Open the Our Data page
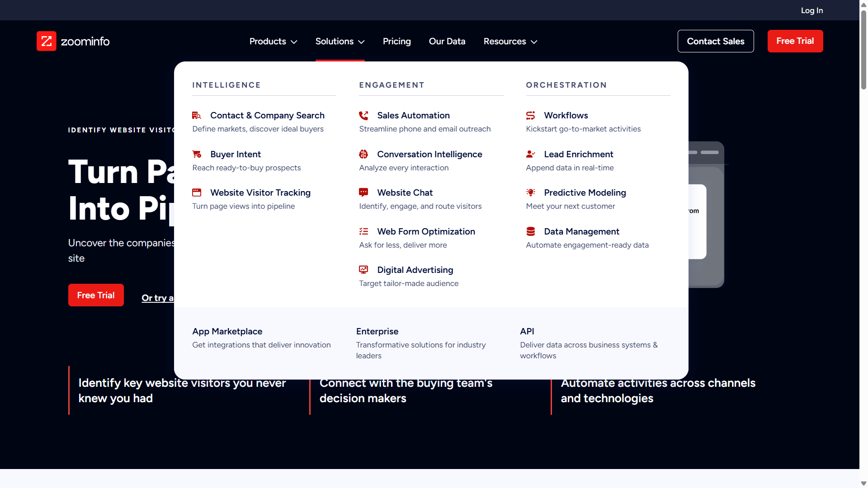868x488 pixels. 447,41
